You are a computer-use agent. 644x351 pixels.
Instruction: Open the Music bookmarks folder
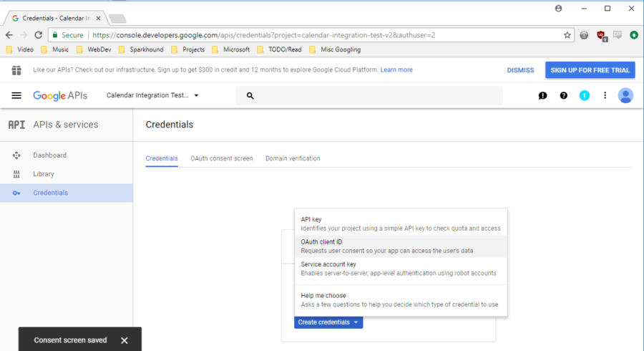(x=54, y=49)
